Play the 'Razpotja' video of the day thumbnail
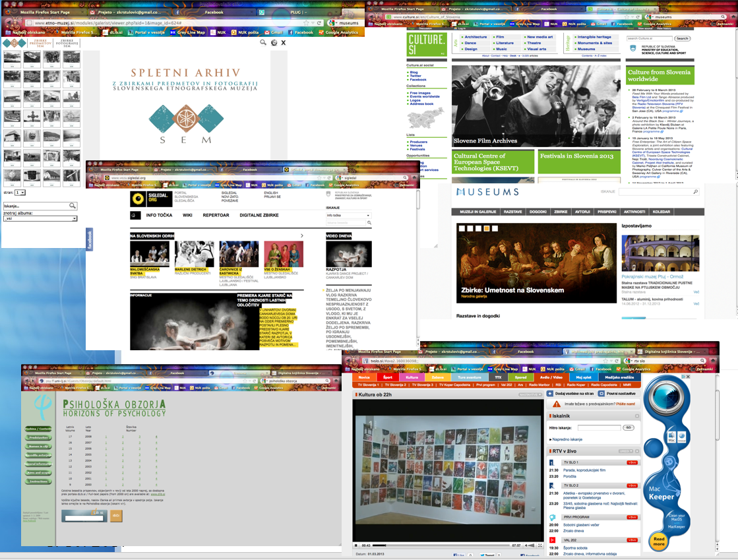738x560 pixels. tap(349, 254)
